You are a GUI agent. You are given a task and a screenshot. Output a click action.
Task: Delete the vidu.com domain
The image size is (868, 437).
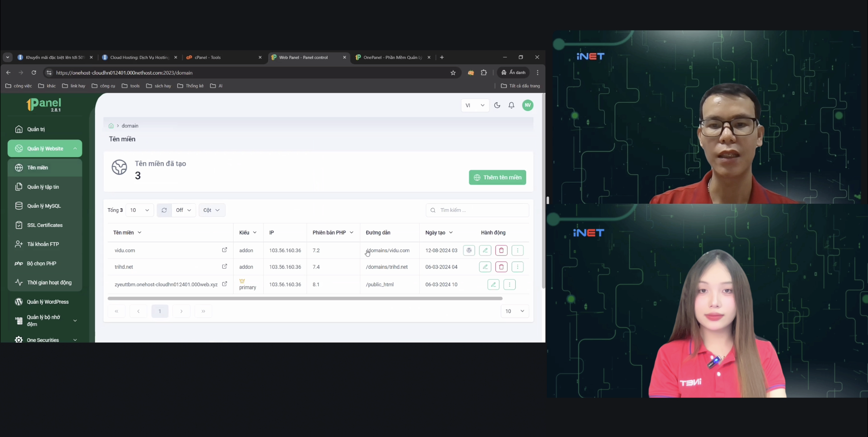point(501,250)
